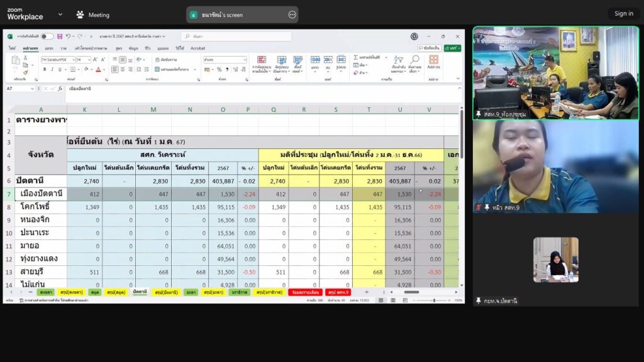Open the Add-ins button in the ribbon
644x362 pixels.
433,62
